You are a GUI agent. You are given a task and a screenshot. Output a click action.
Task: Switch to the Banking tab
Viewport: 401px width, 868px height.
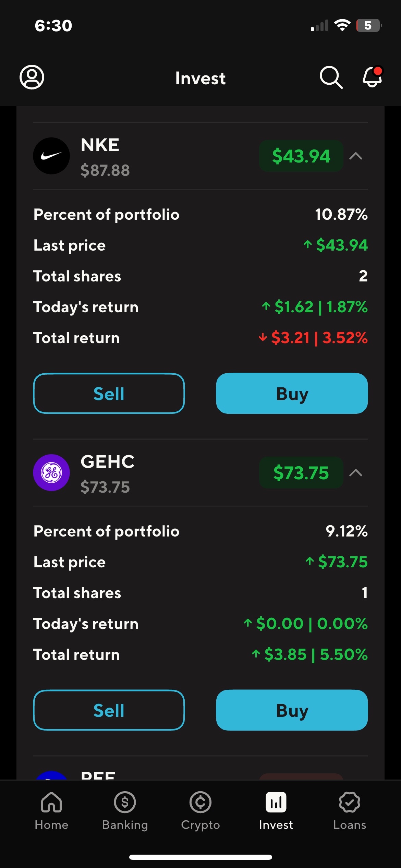125,810
